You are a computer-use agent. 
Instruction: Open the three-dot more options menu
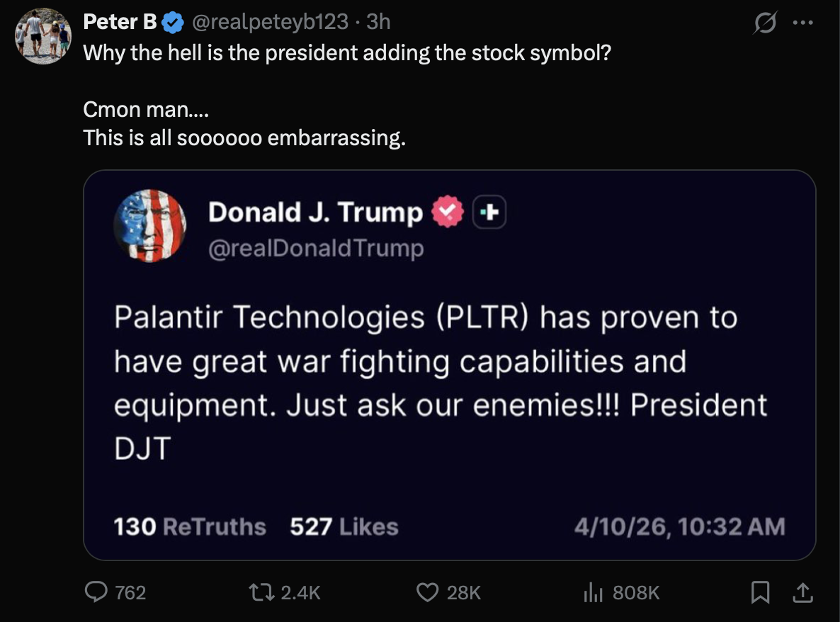click(804, 23)
